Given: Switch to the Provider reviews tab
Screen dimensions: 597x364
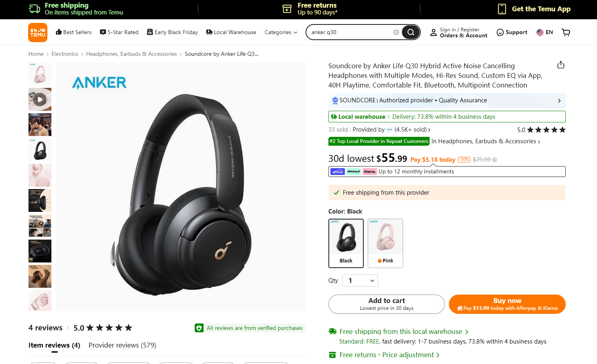Looking at the screenshot, I should pyautogui.click(x=122, y=345).
